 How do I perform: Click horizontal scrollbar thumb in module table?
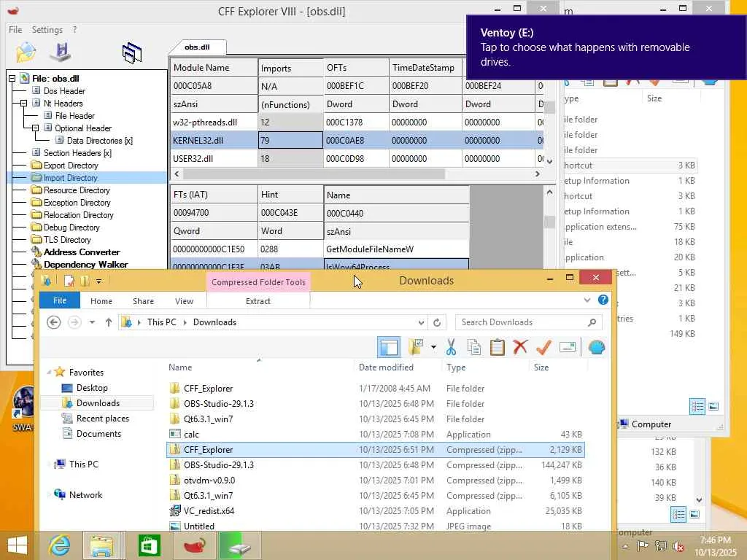314,174
